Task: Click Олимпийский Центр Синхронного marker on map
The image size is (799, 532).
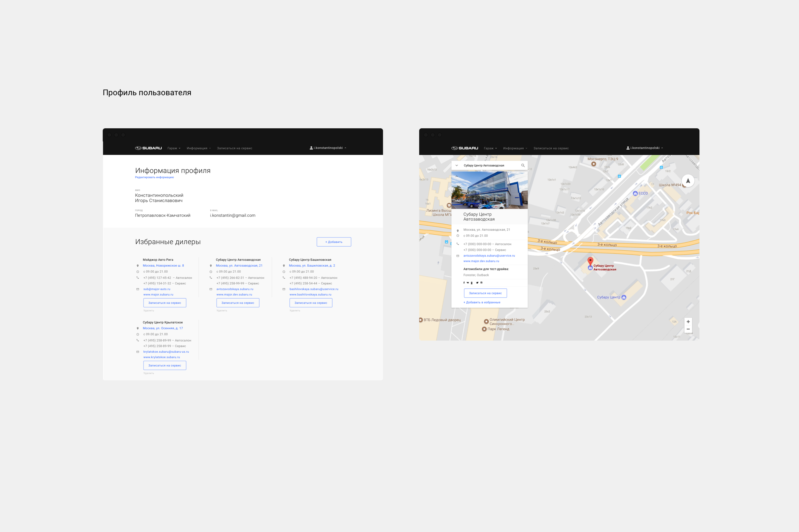Action: (486, 321)
